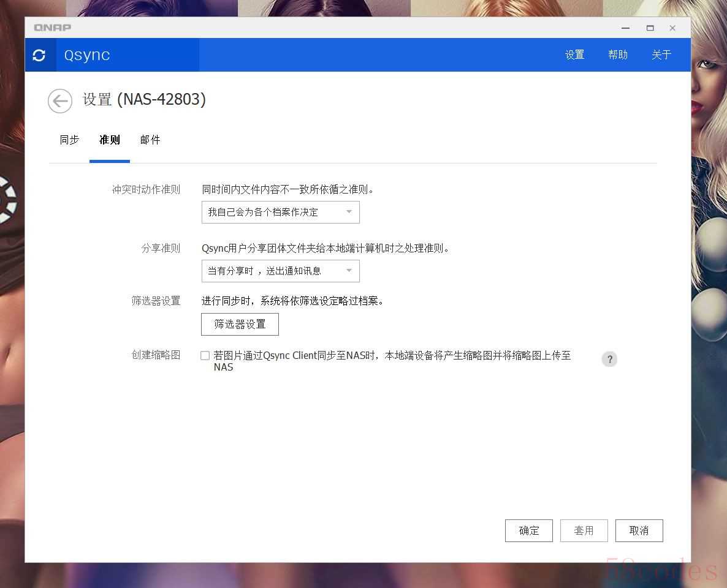Enable the 创建缩略图 checkbox

pyautogui.click(x=205, y=355)
